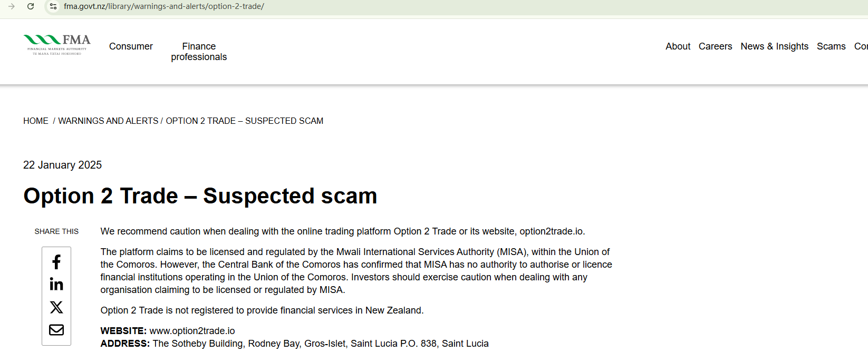Open the Consumer menu
This screenshot has height=352, width=868.
(x=131, y=46)
